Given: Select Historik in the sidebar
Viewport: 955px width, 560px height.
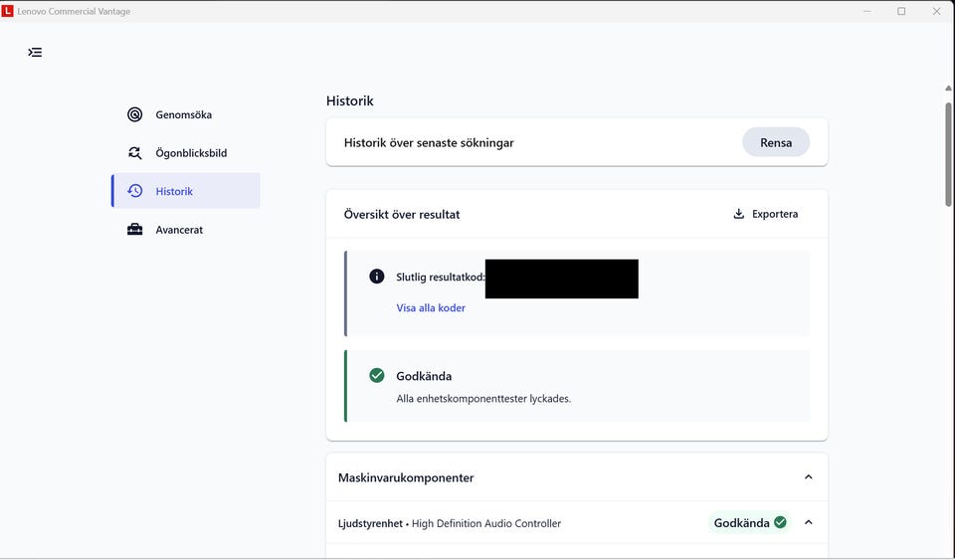Looking at the screenshot, I should tap(186, 191).
